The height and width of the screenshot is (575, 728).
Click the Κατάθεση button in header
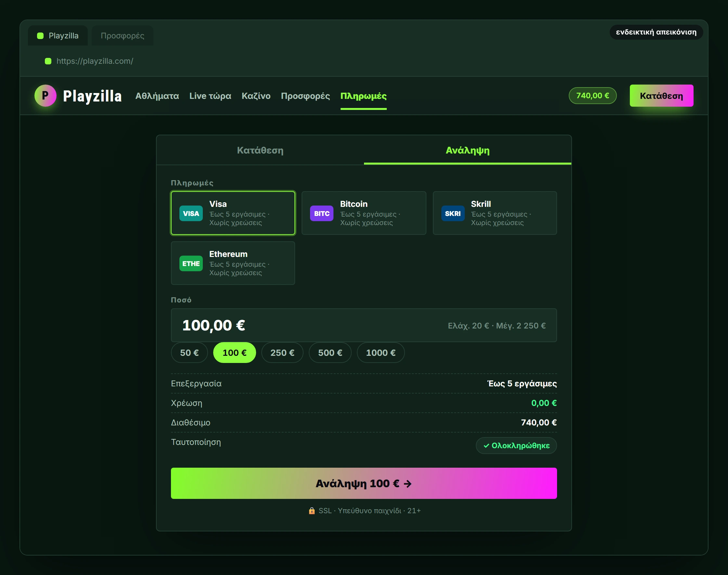(661, 96)
